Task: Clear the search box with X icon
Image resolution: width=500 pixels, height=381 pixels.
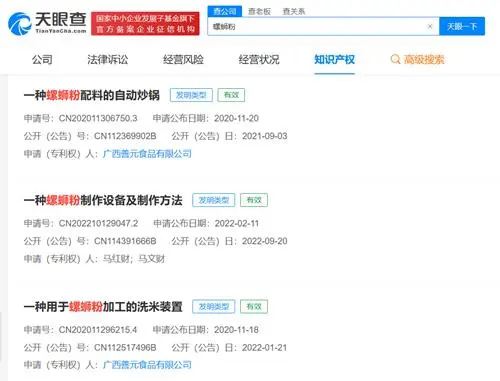Action: (x=430, y=26)
